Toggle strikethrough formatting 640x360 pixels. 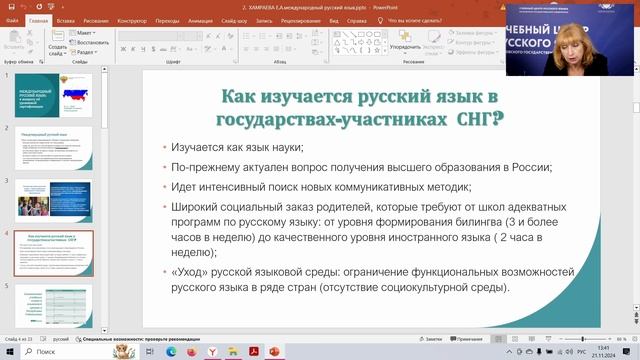[x=163, y=49]
